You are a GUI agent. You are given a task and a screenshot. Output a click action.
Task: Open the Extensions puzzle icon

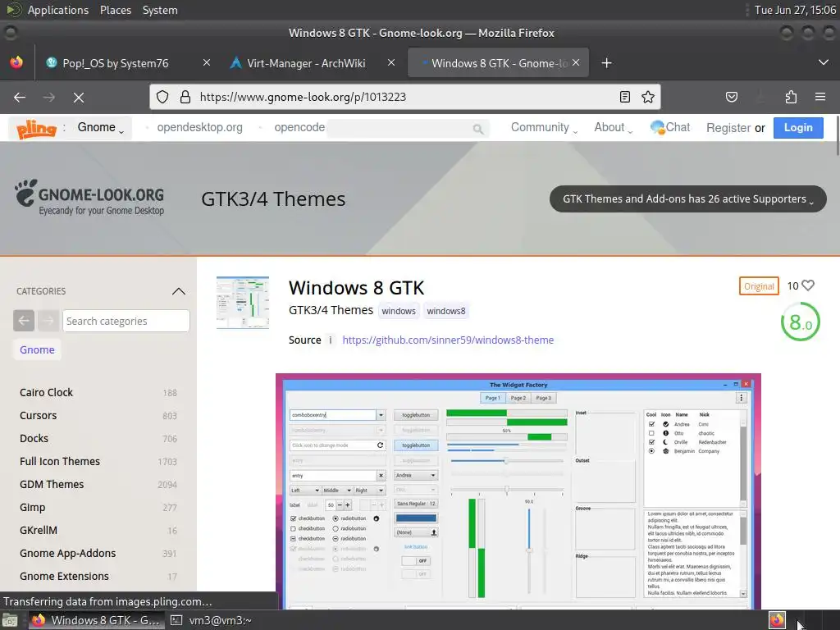pos(791,97)
